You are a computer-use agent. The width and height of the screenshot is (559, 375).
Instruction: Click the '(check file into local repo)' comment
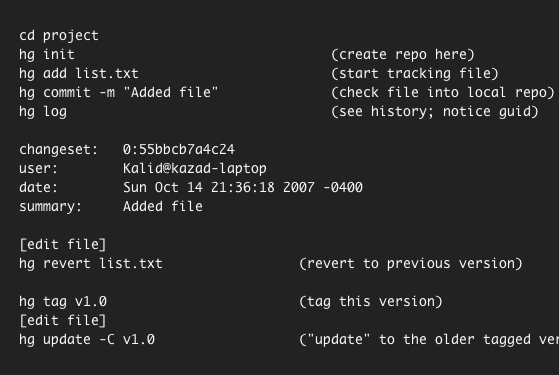click(443, 92)
